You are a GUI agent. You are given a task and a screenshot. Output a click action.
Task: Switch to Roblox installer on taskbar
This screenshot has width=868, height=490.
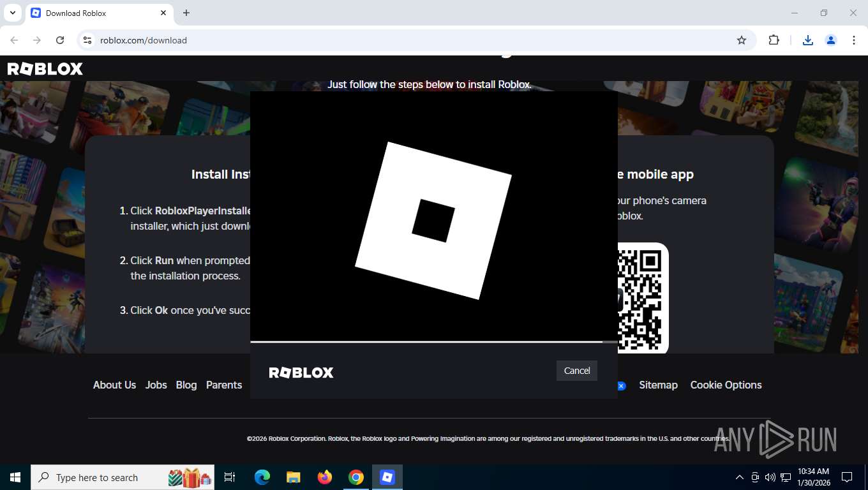pyautogui.click(x=387, y=477)
